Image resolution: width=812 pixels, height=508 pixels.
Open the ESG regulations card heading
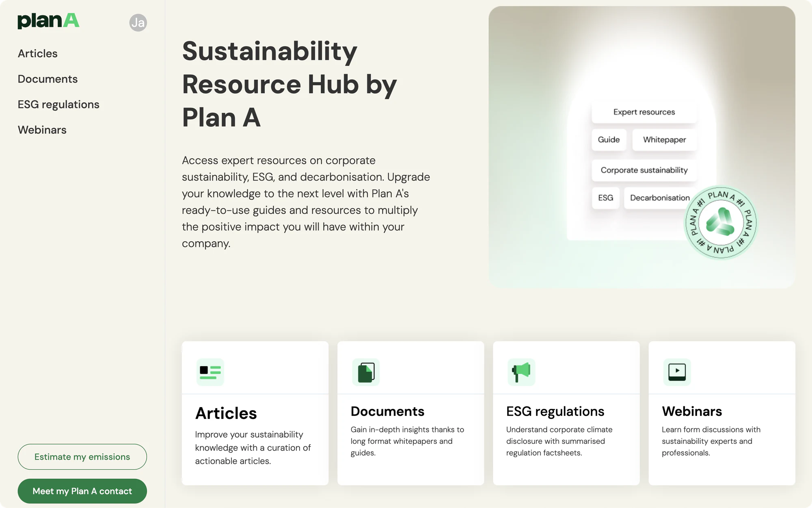tap(555, 411)
